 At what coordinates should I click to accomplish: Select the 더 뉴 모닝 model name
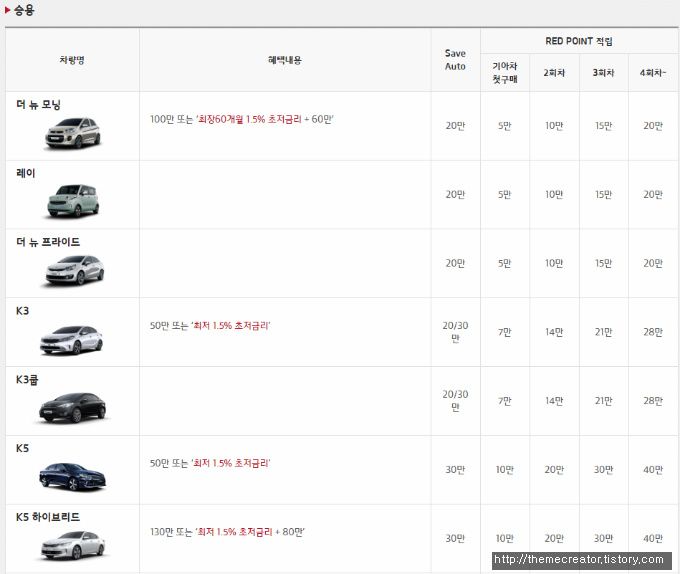point(38,104)
